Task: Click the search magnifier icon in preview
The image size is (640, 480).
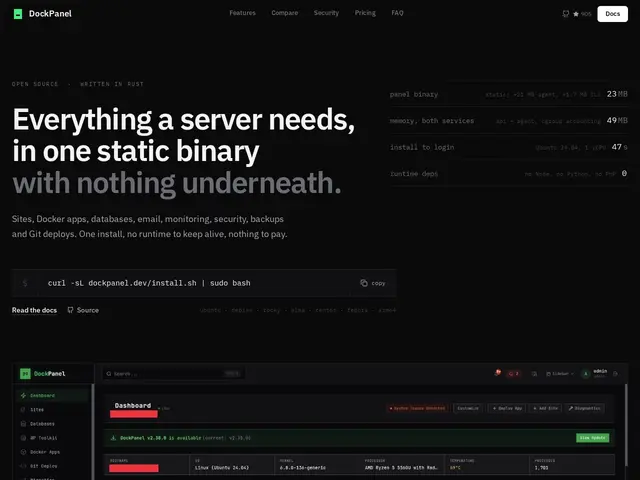Action: [x=109, y=373]
